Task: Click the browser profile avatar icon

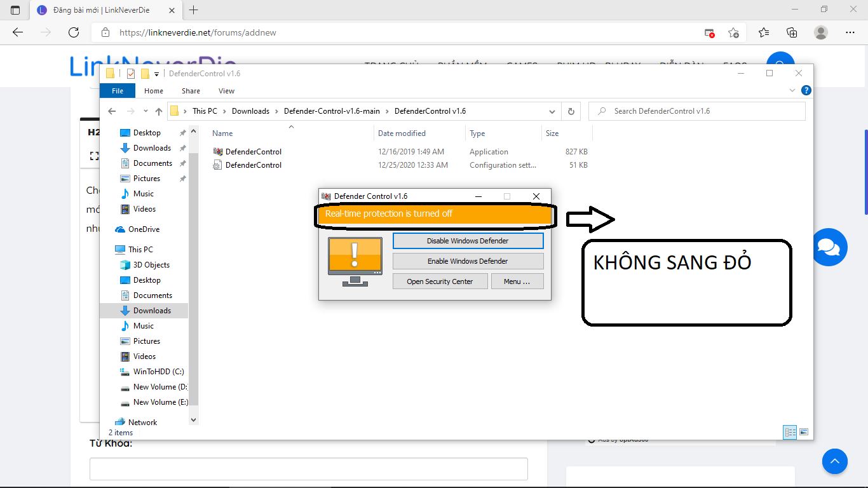Action: (820, 32)
